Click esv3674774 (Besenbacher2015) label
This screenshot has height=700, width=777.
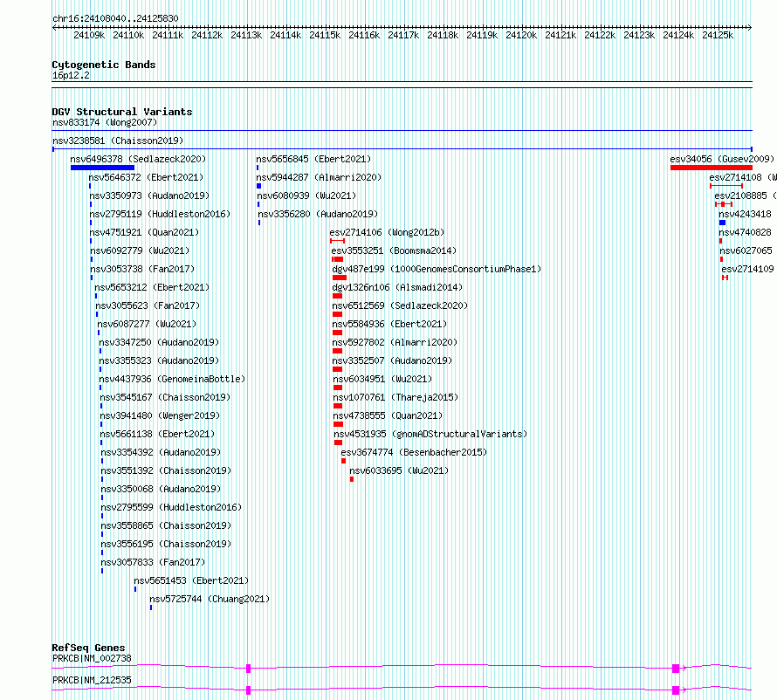click(415, 452)
